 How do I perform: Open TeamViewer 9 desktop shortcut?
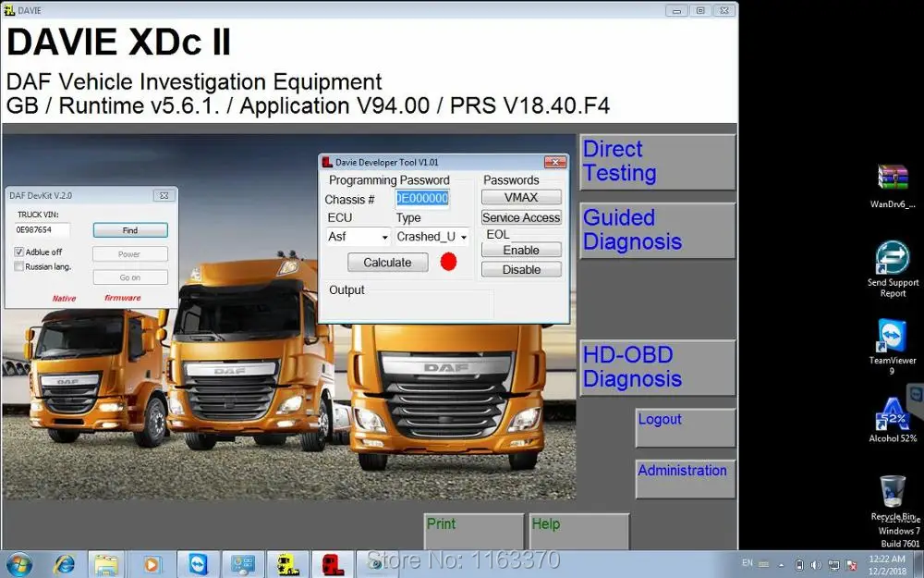893,347
